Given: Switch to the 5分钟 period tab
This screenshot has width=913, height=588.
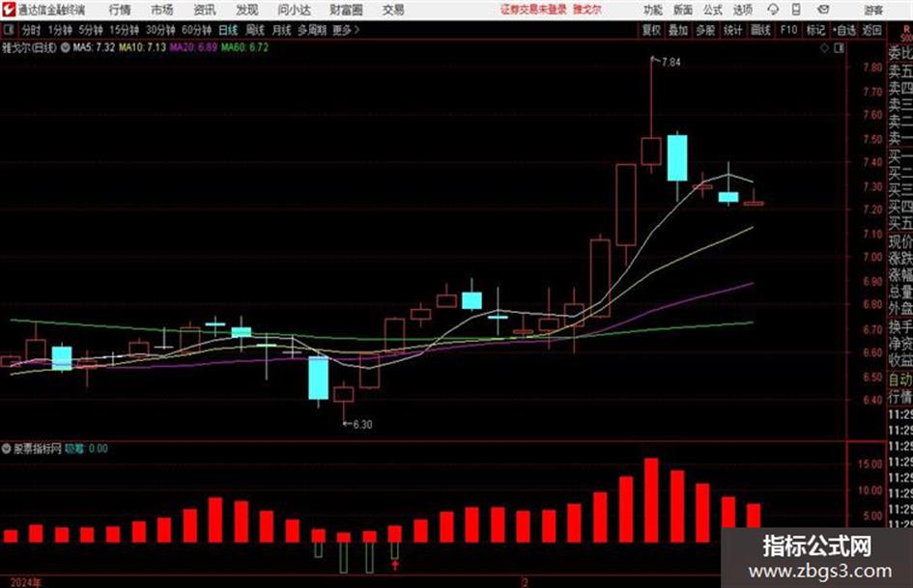Looking at the screenshot, I should [x=91, y=30].
